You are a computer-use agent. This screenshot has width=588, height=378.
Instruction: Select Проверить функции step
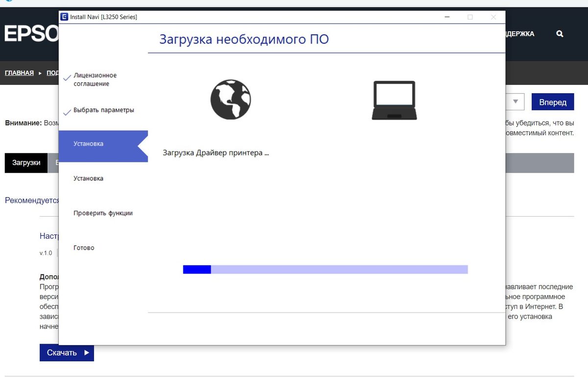(103, 213)
